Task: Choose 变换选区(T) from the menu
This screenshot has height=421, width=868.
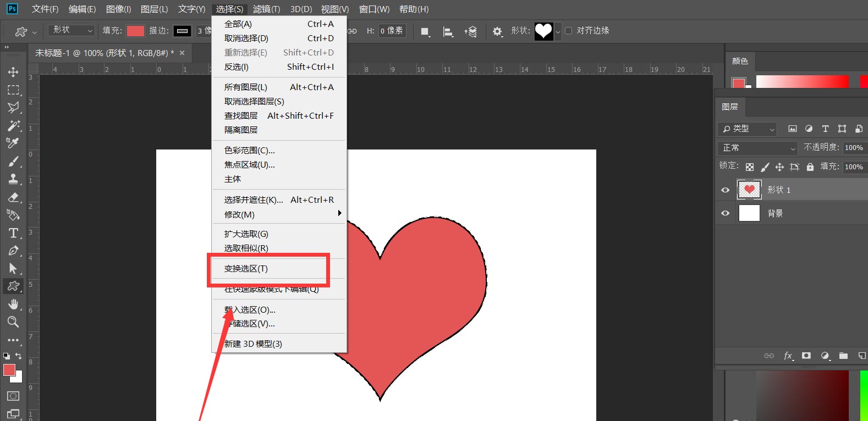Action: click(279, 269)
